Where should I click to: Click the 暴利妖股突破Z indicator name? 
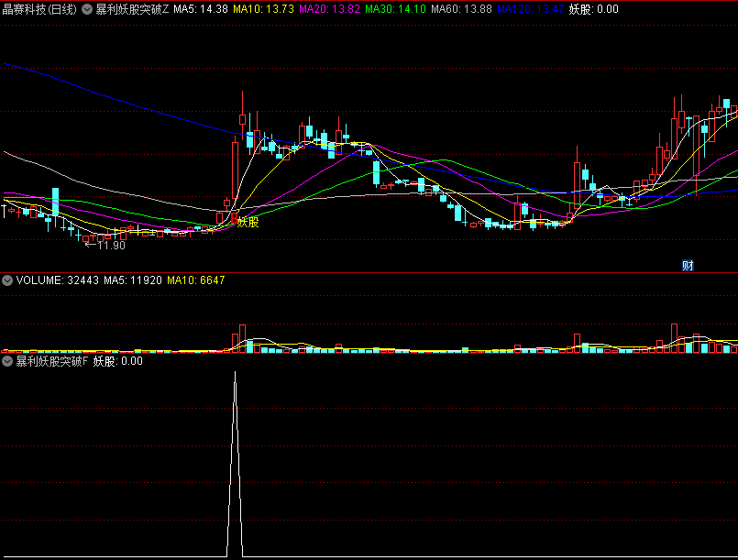[132, 9]
